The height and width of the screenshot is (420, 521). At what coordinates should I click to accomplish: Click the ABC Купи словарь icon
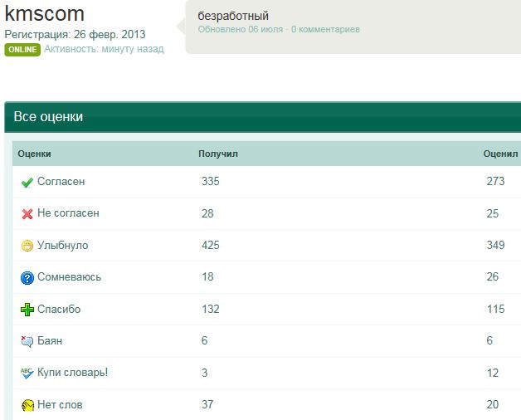coord(27,374)
